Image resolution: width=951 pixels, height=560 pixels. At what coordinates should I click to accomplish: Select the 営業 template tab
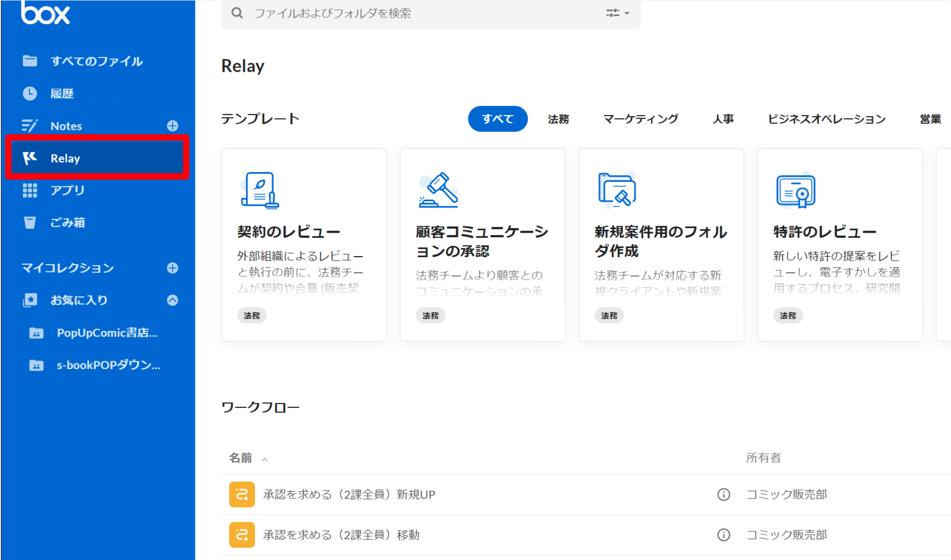(930, 119)
